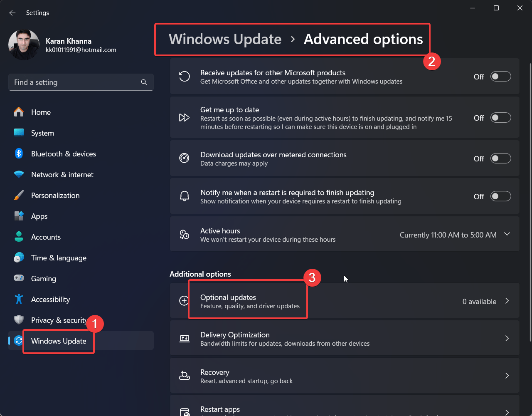Click the Accessibility figure icon

coord(19,300)
